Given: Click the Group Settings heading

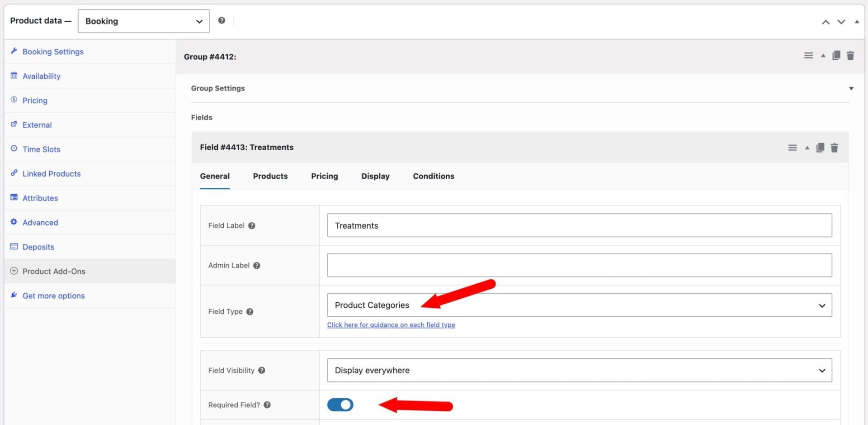Looking at the screenshot, I should pos(218,88).
